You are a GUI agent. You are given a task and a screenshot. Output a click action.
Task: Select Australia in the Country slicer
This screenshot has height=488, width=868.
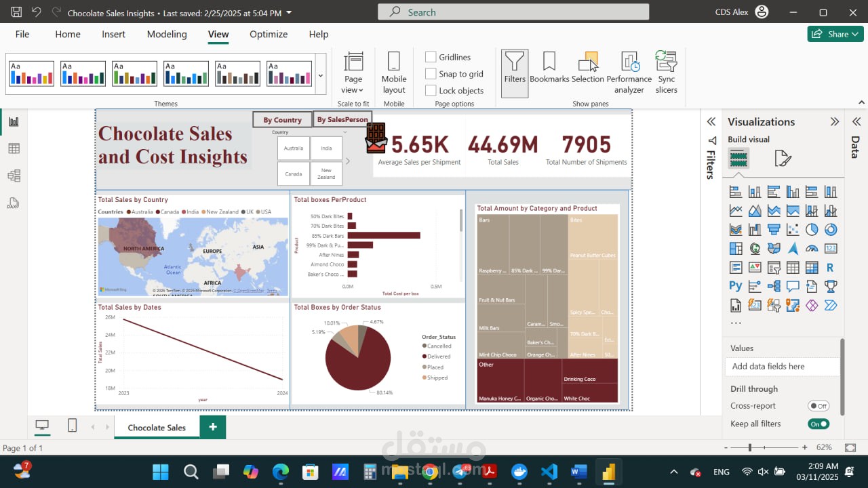(x=294, y=148)
